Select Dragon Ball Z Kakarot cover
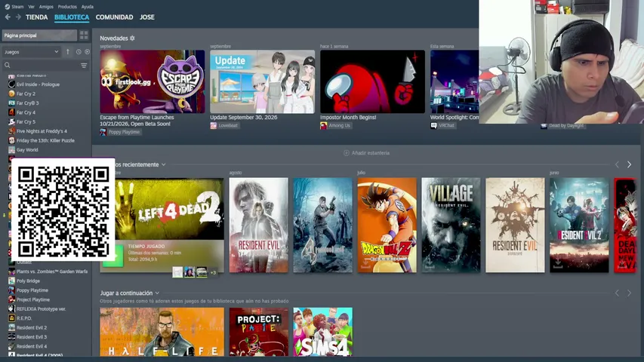 click(x=387, y=225)
